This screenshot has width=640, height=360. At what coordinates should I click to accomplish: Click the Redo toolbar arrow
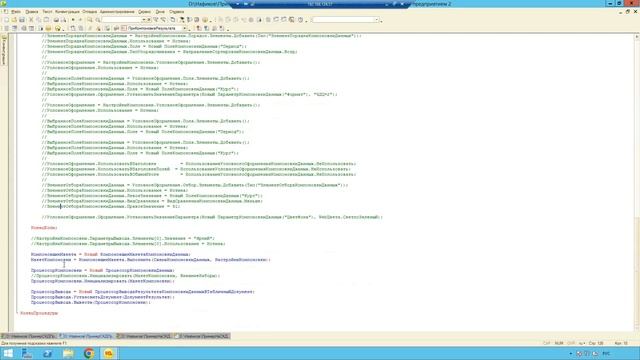tap(80, 20)
